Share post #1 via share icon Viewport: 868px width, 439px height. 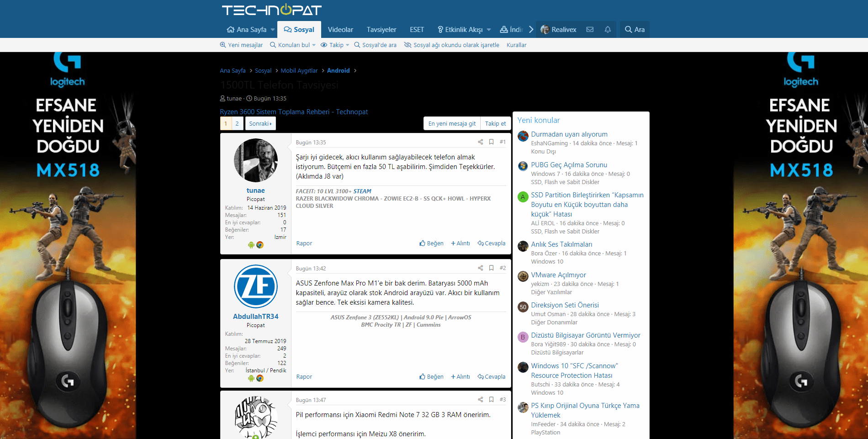[481, 142]
